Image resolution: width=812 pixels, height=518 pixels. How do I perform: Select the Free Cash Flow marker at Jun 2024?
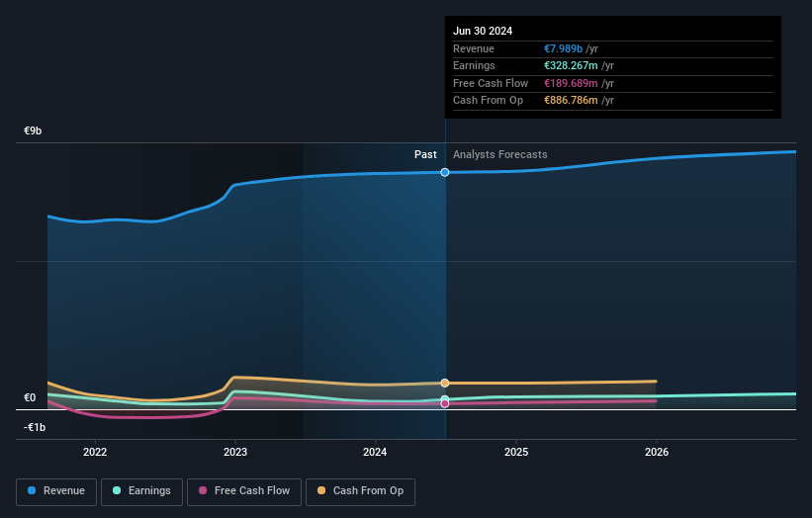445,403
